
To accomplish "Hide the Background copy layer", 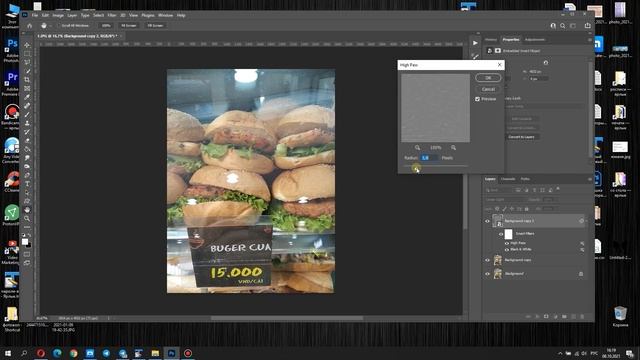I will [487, 260].
